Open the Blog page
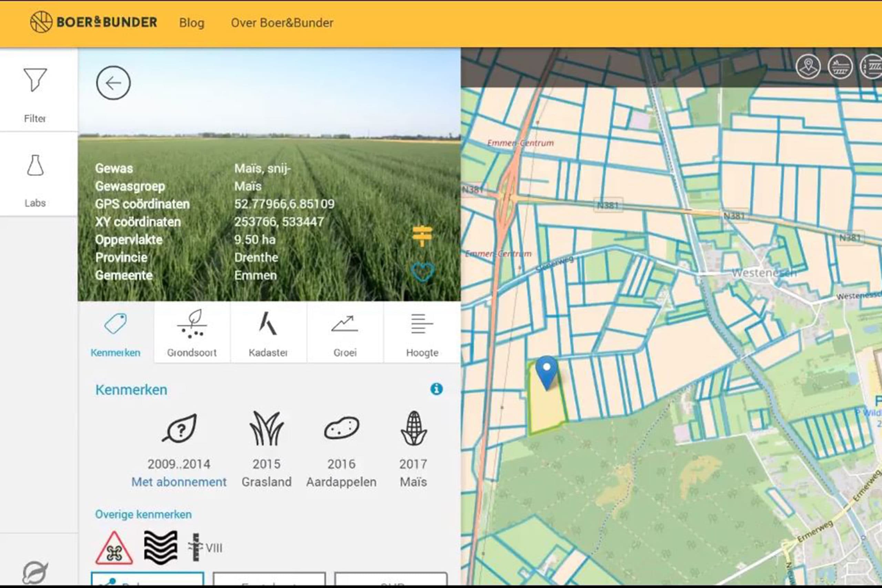 192,23
